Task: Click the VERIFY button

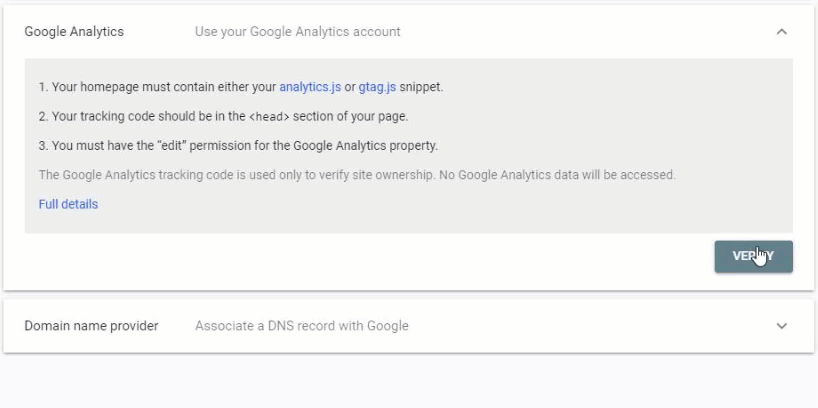Action: (x=753, y=256)
